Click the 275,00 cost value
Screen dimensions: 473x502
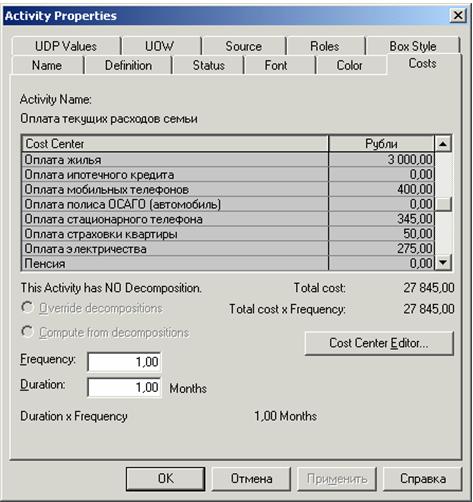point(415,249)
